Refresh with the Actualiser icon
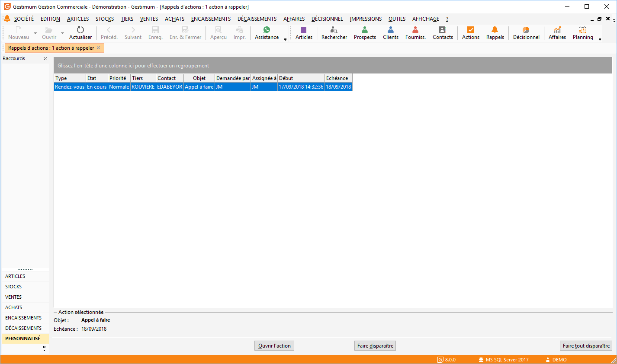This screenshot has width=617, height=364. (x=80, y=30)
